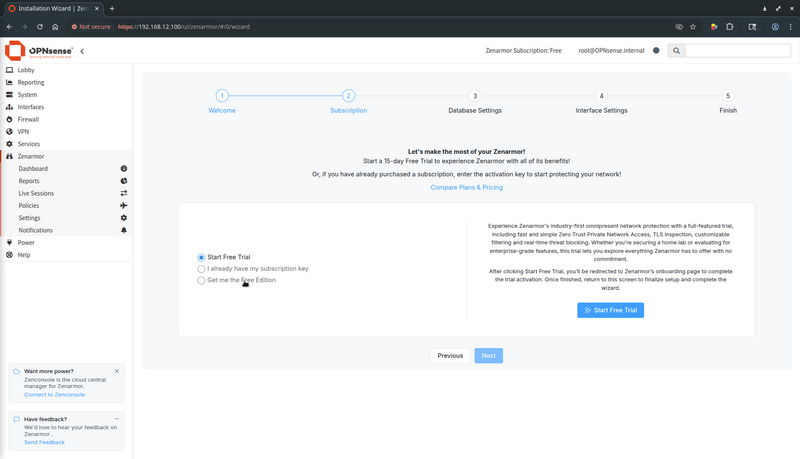Go to wizard step 3 Database Settings
Image resolution: width=800 pixels, height=459 pixels.
pos(475,95)
